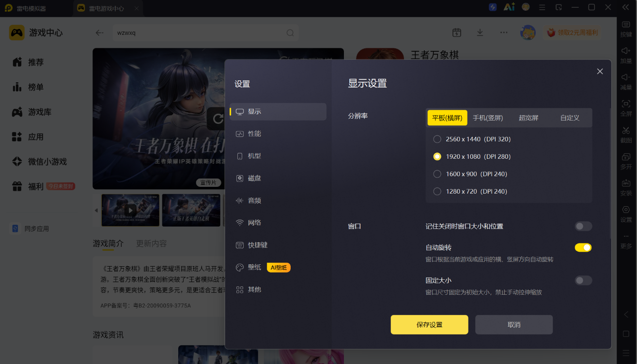The height and width of the screenshot is (364, 637).
Task: Select 显示 in the settings list
Action: [278, 111]
